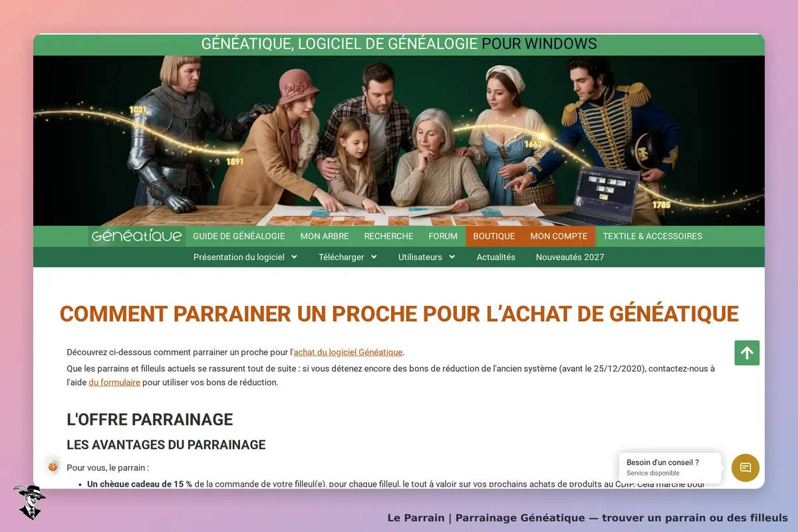
Task: Open the 'du formulaire' contact link
Action: [x=114, y=382]
